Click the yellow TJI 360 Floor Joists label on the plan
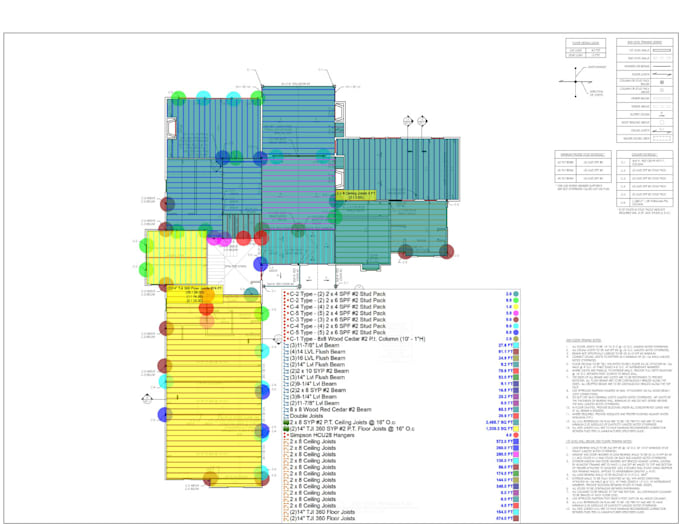 tap(195, 294)
